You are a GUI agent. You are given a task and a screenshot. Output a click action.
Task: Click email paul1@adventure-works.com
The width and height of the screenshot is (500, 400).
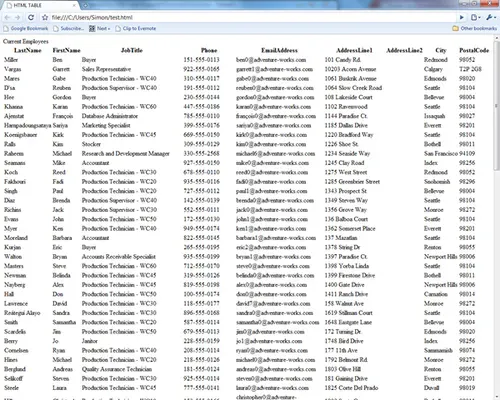pos(271,191)
